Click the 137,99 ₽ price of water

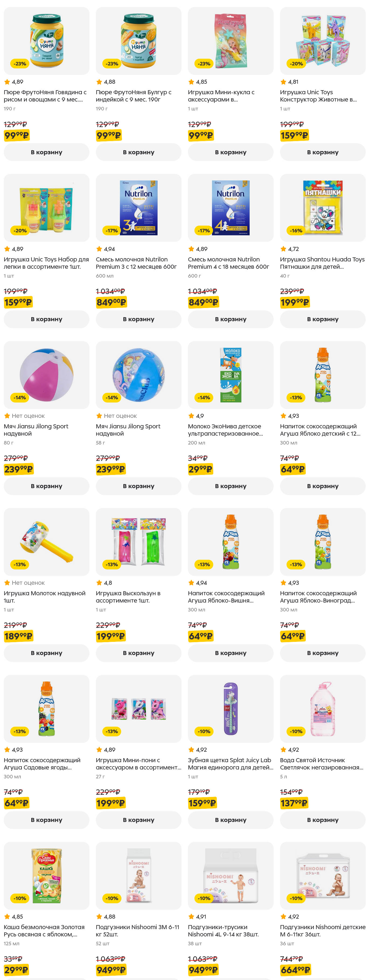294,803
